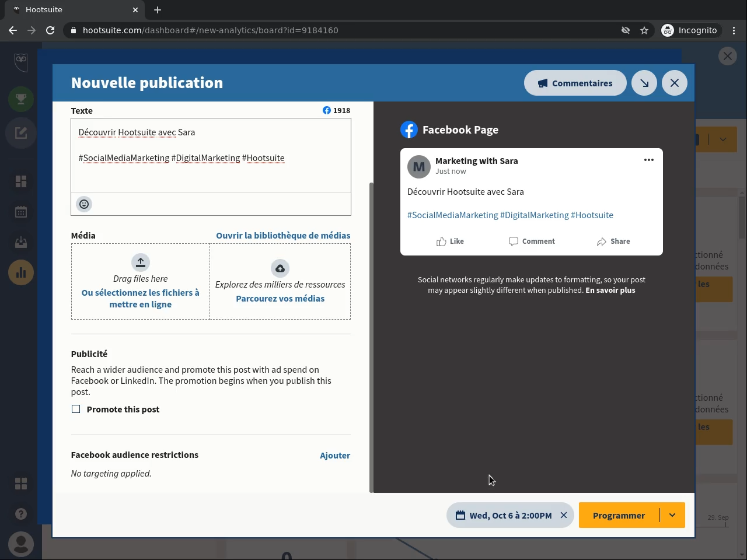Open the emoji picker in text editor
The height and width of the screenshot is (560, 747).
pos(84,204)
